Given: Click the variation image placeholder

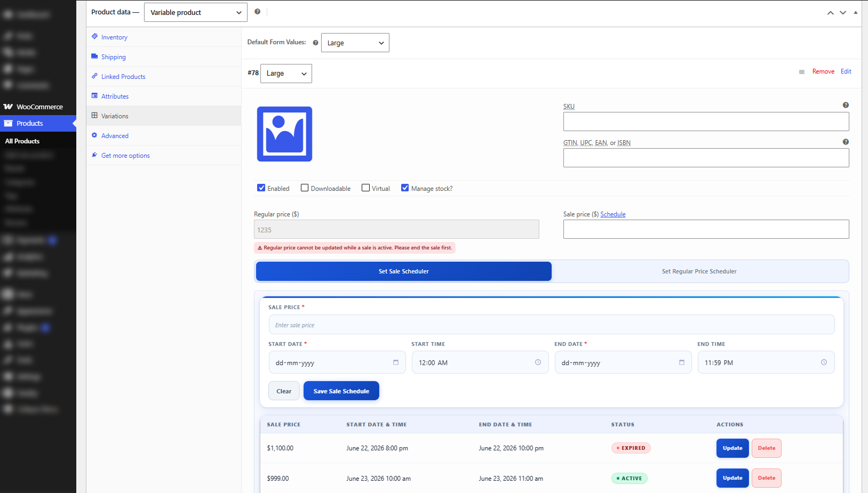Looking at the screenshot, I should pyautogui.click(x=285, y=134).
